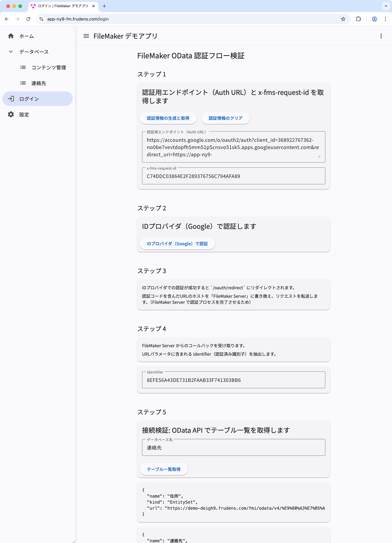
Task: Click the 接続検証: OData API heading
Action: pyautogui.click(x=216, y=430)
